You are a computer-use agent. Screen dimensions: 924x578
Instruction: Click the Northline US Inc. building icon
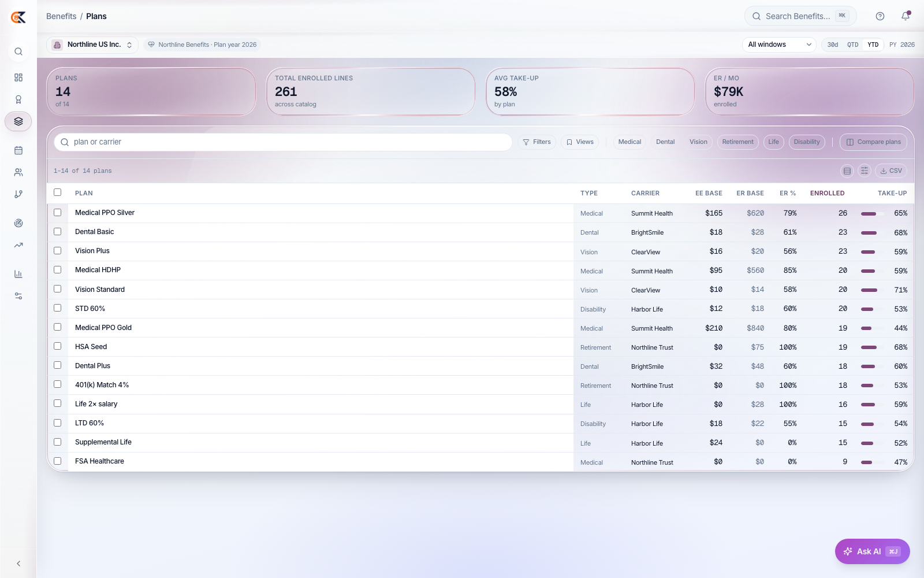57,45
